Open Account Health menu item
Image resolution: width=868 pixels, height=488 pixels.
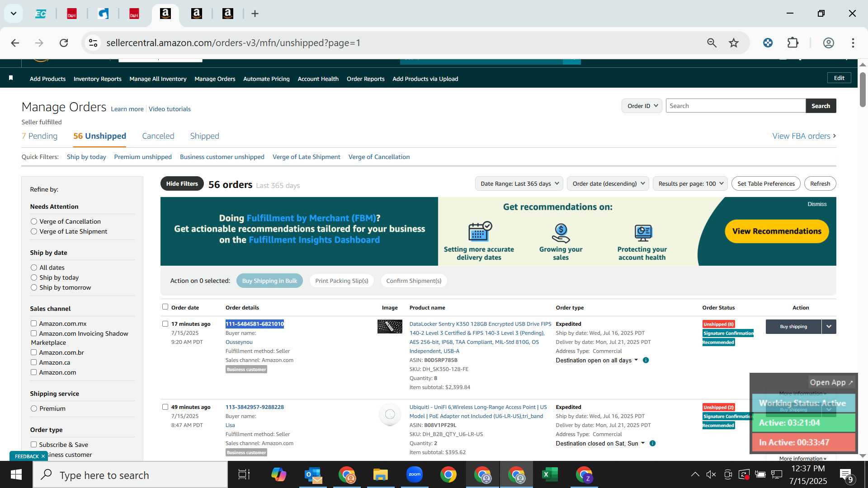point(318,79)
